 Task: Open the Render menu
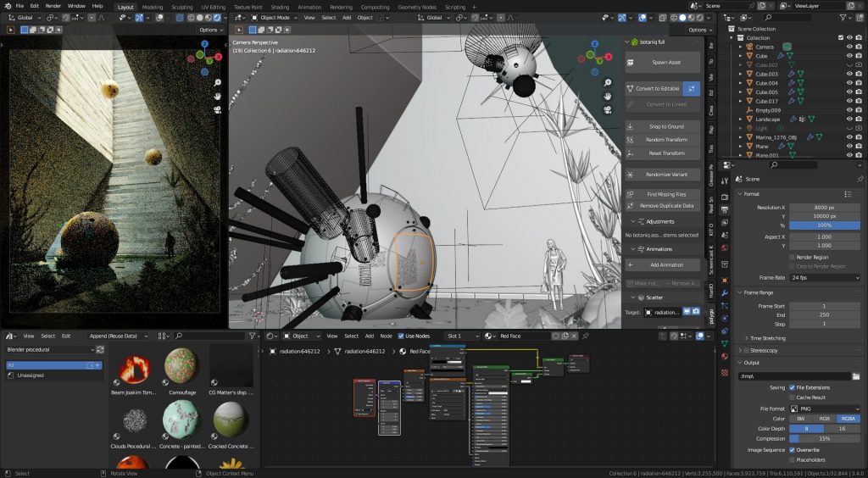(53, 6)
